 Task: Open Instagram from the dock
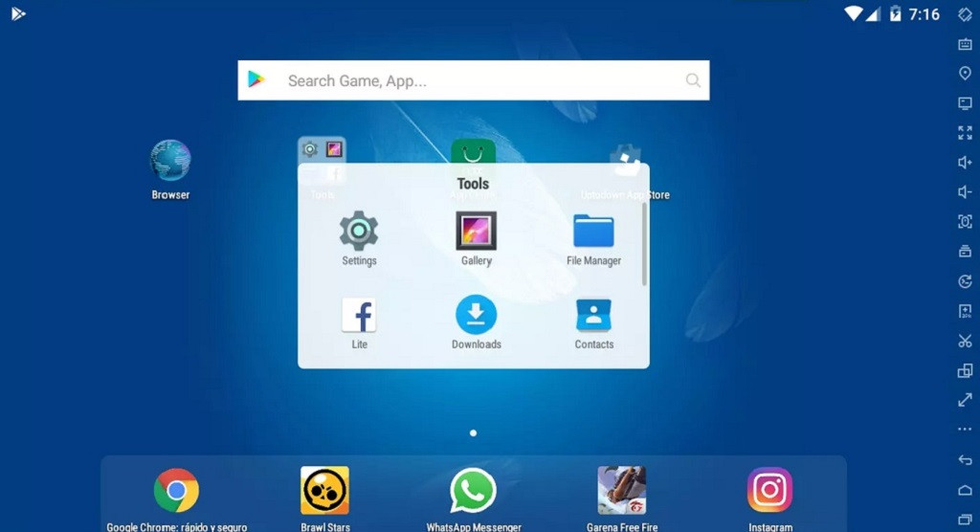pyautogui.click(x=769, y=491)
